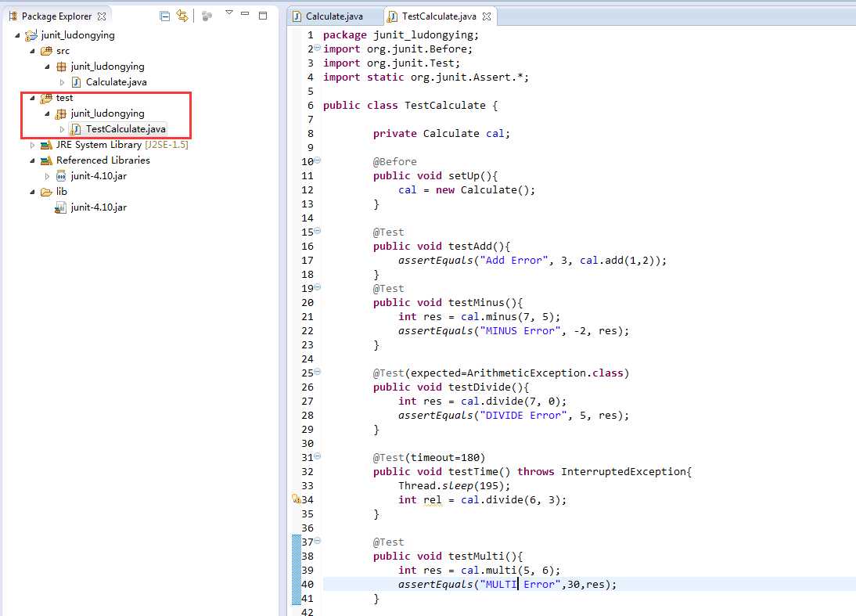Screen dimensions: 856x616
Task: Expand the TestCalculate.java tree node arrow
Action: tap(62, 129)
